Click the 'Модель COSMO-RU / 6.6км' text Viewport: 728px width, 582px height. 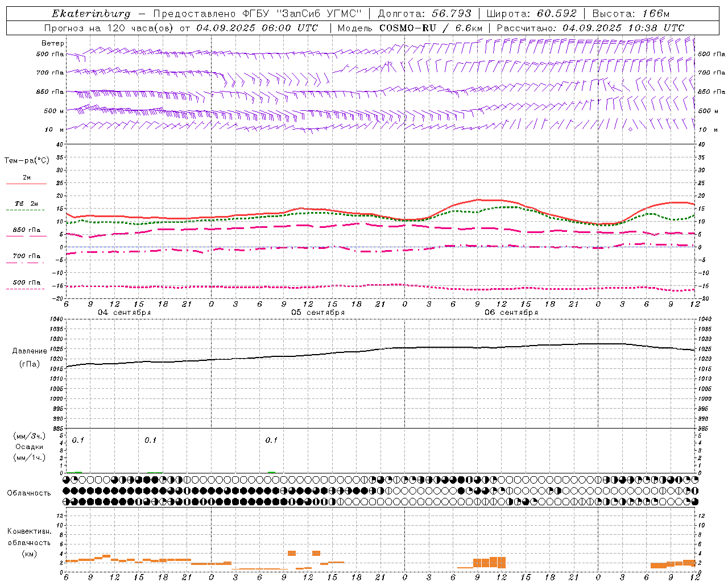(410, 28)
